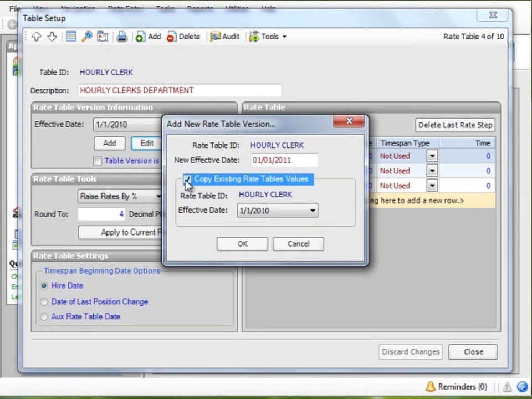Click Rate Table 4 of 10 text
The width and height of the screenshot is (532, 399).
pos(473,37)
